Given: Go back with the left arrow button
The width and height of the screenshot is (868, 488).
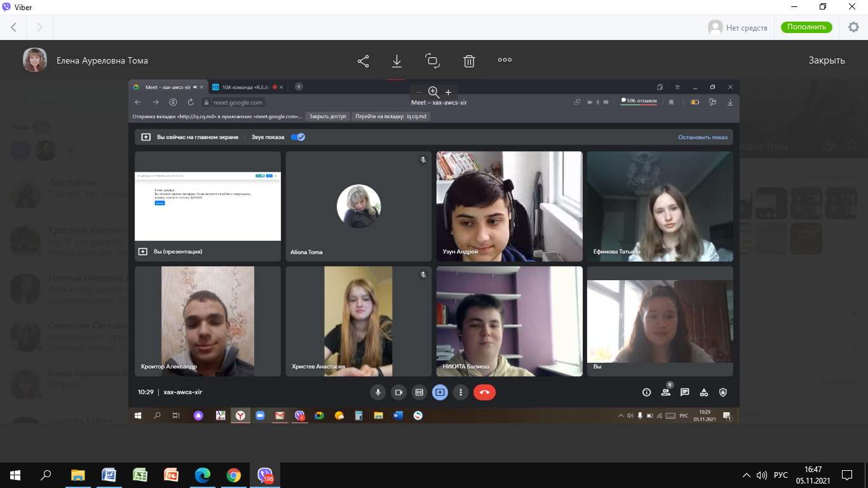Looking at the screenshot, I should 13,27.
